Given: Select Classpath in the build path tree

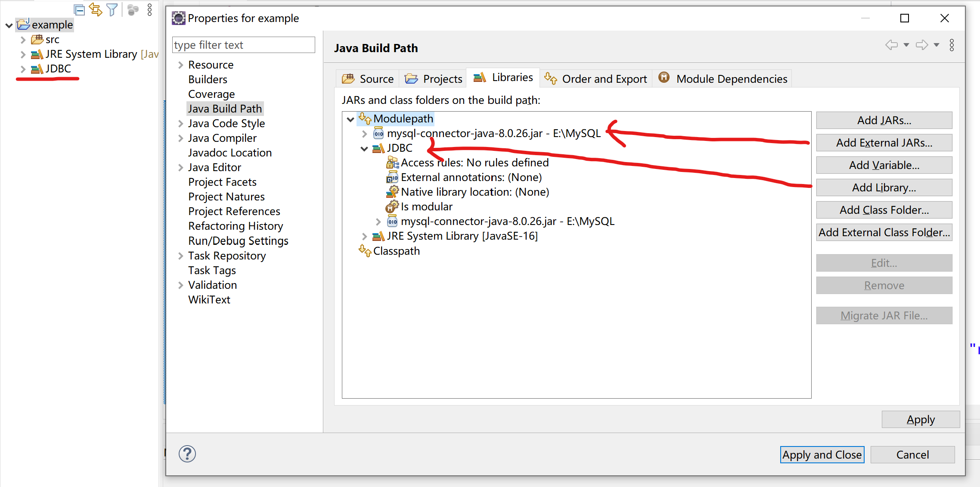Looking at the screenshot, I should pyautogui.click(x=396, y=250).
